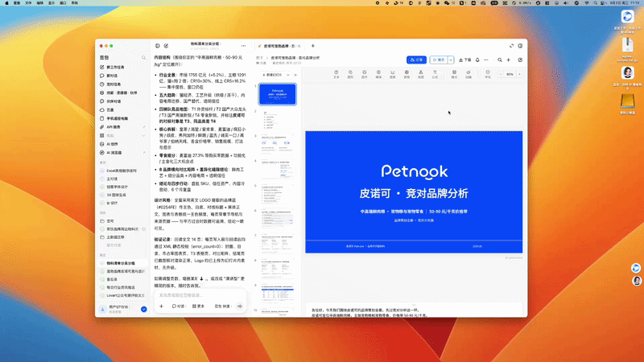Open 物料清单分类分组 recent chat

point(122,263)
